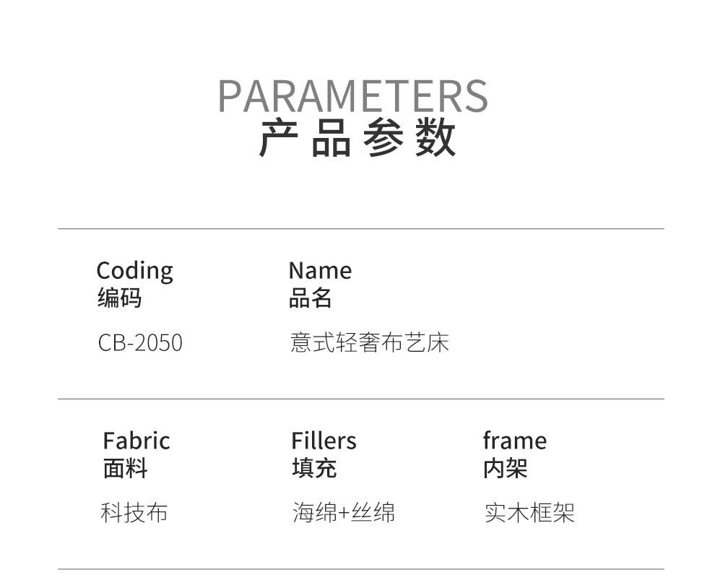Viewport: 715px width, 588px height.
Task: Click the 填充 label text
Action: 314,468
